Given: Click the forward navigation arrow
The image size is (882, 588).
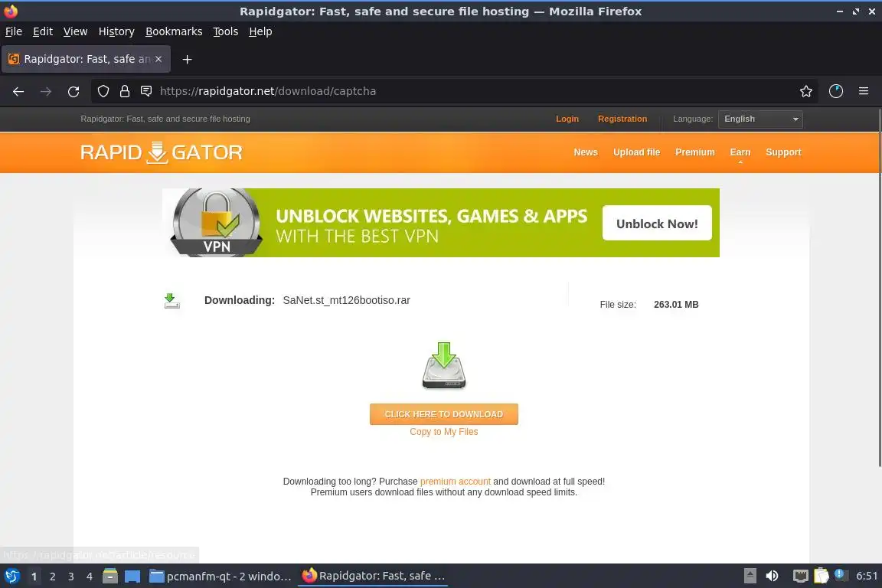Looking at the screenshot, I should [46, 91].
